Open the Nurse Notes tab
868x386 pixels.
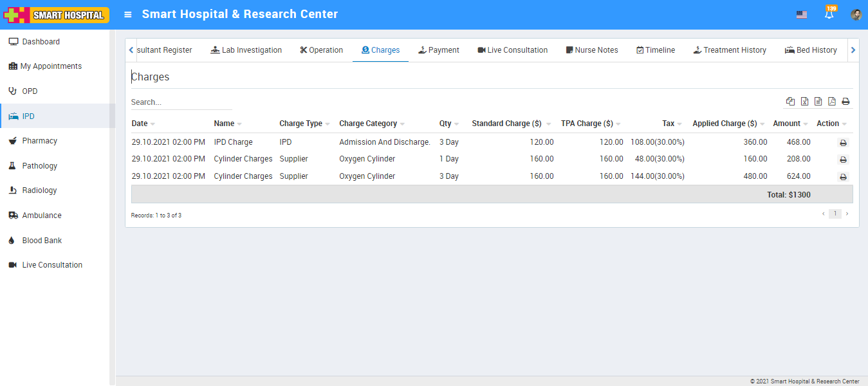coord(591,50)
